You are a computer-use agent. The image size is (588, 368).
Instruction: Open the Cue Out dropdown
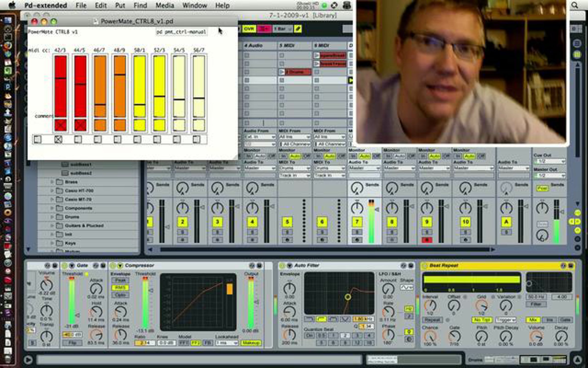tap(550, 161)
